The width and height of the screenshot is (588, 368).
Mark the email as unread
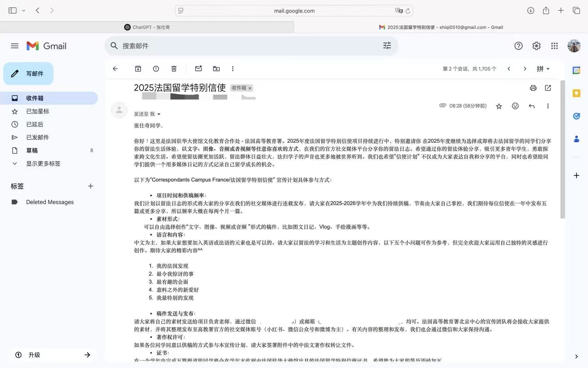198,69
